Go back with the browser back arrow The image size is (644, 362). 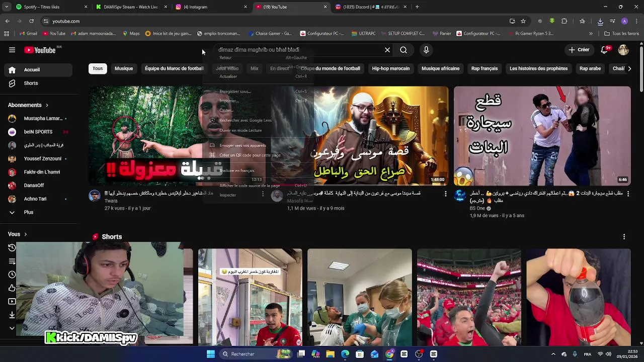[7, 21]
